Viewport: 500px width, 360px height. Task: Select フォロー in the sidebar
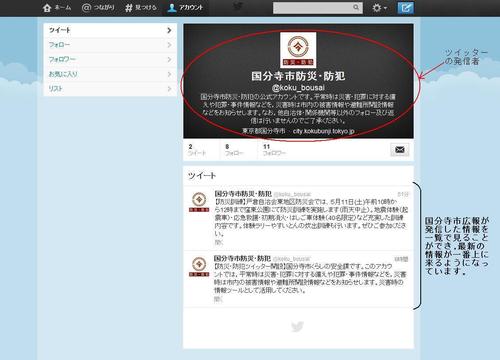110,45
